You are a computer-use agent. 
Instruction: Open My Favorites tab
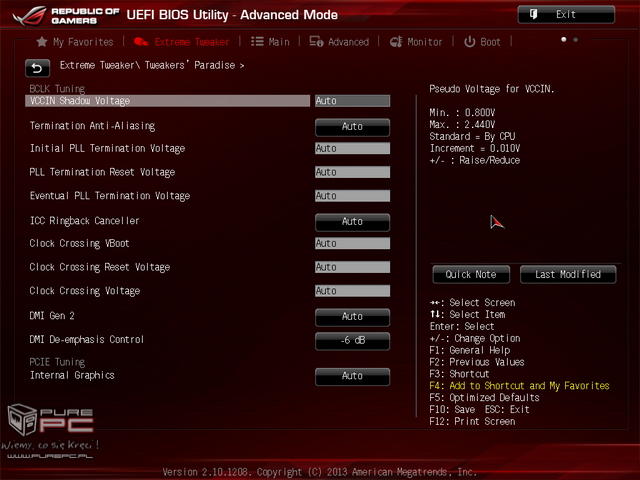coord(75,42)
